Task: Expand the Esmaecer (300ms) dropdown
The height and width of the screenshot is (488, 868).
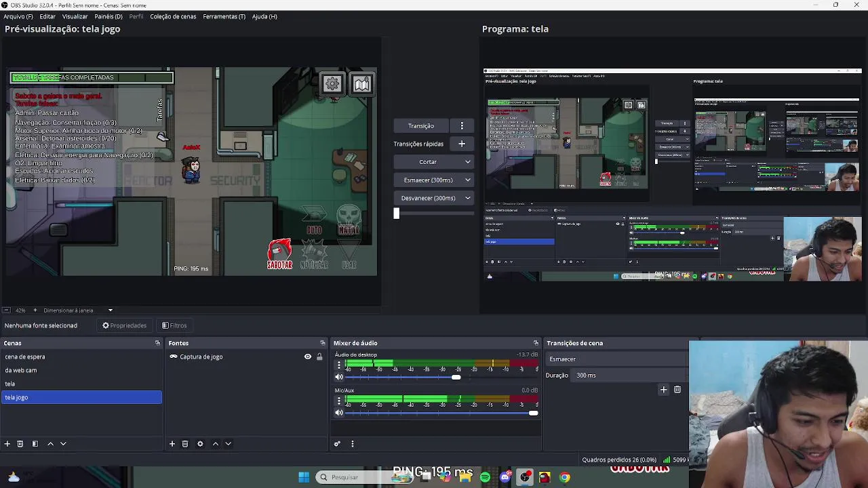Action: pos(467,180)
